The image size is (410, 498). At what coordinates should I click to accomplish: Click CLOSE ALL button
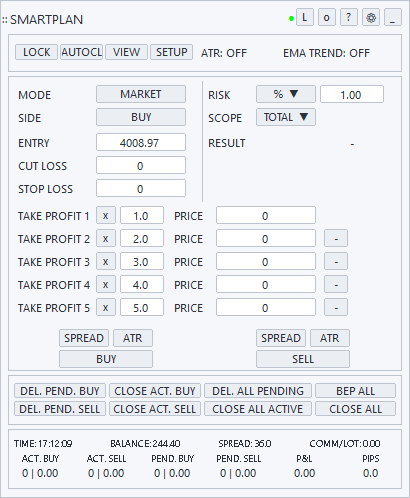[355, 409]
